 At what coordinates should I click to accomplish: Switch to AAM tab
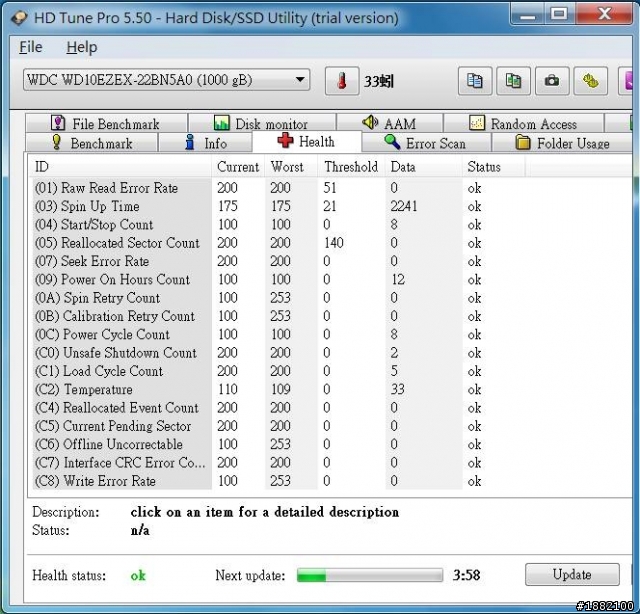[x=389, y=123]
